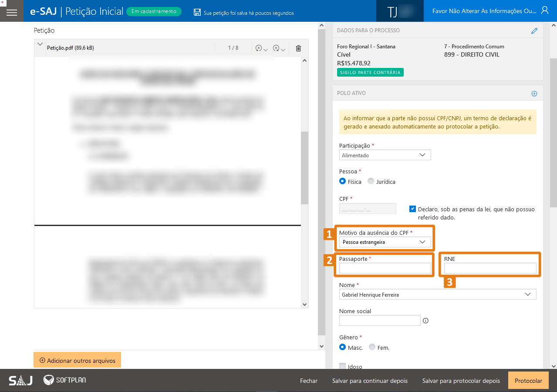Edit Dados para o Processo with pencil icon

coord(534,31)
